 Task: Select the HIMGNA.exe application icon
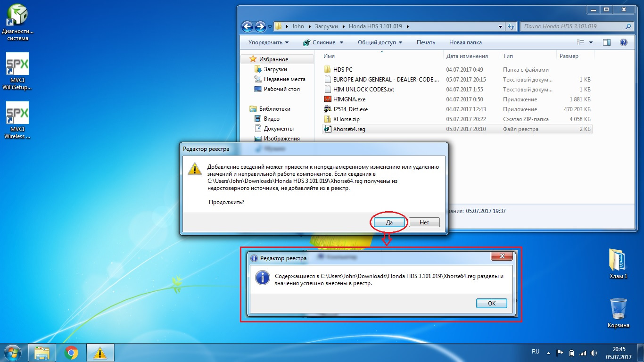tap(328, 99)
